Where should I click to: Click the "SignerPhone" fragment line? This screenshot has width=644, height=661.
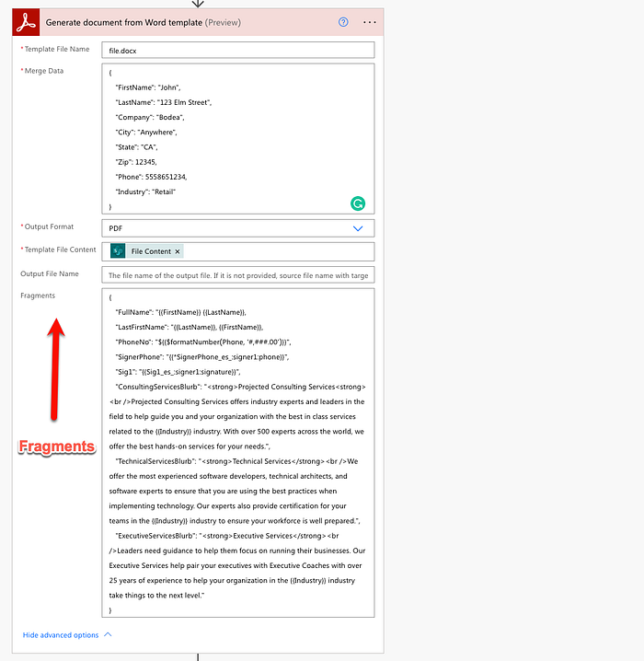pyautogui.click(x=202, y=357)
